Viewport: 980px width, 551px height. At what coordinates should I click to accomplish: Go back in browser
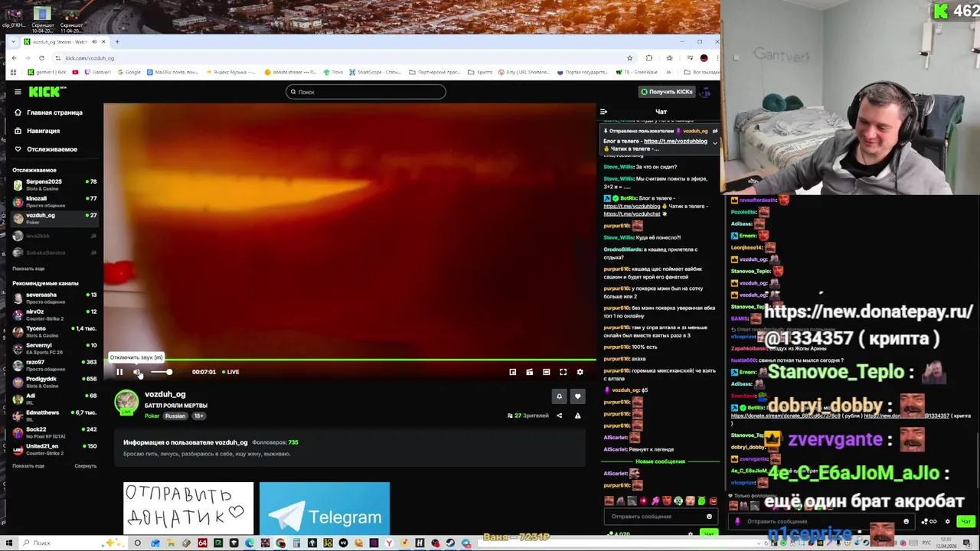[x=14, y=58]
